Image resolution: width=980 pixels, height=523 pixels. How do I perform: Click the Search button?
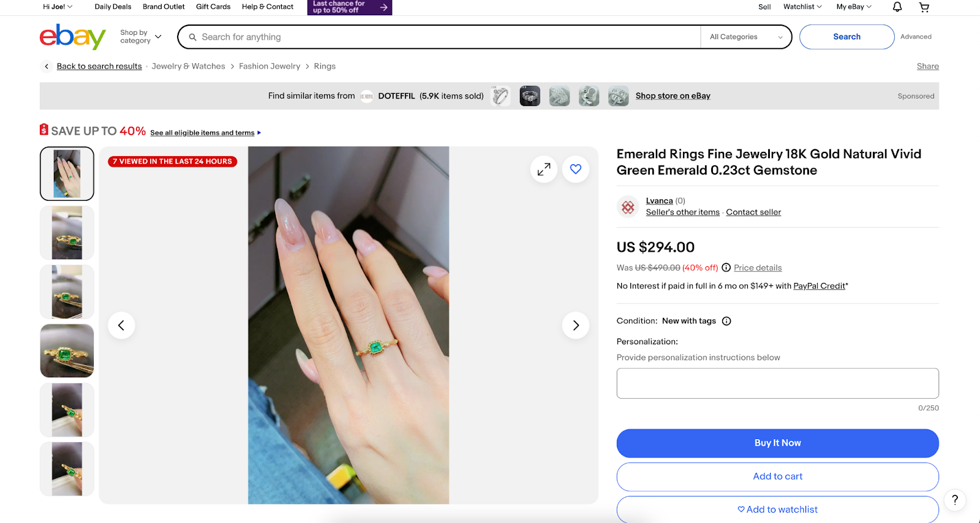846,37
